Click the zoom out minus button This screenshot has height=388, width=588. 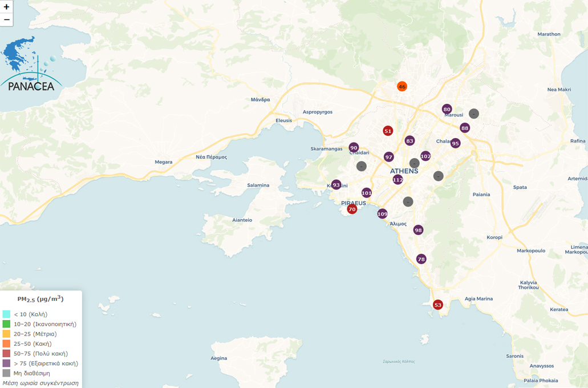tap(7, 20)
